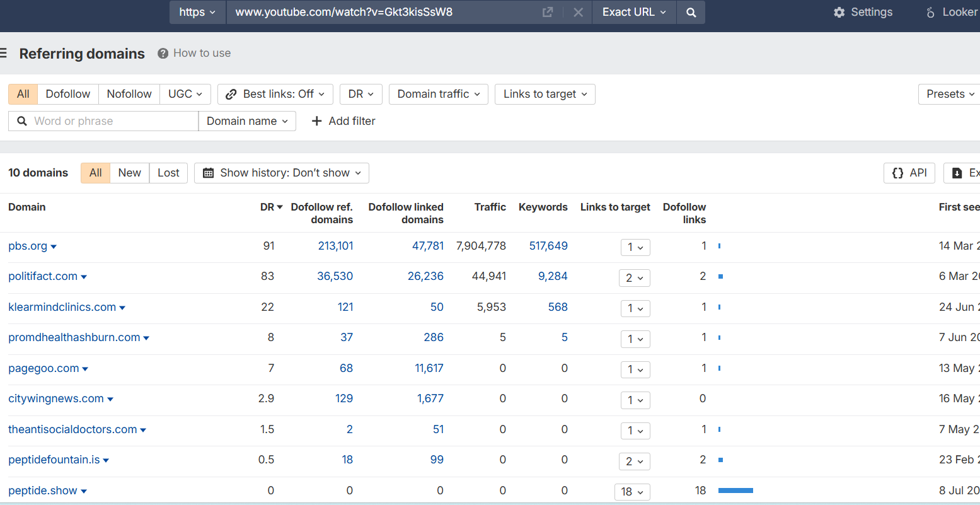Click the Looker Studio icon

point(930,12)
